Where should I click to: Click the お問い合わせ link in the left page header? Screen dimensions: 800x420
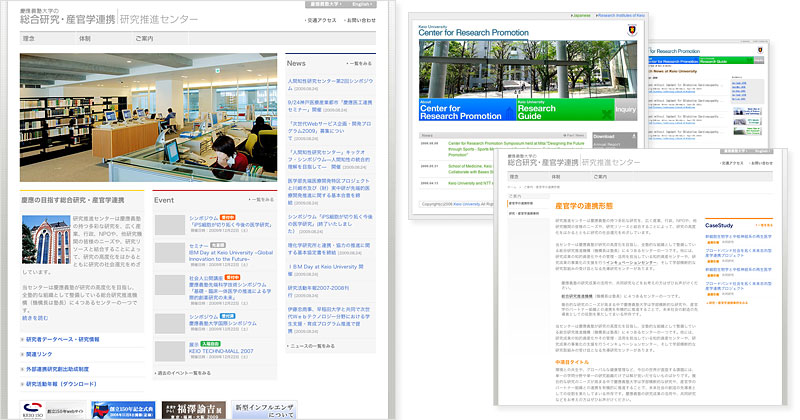[x=360, y=20]
